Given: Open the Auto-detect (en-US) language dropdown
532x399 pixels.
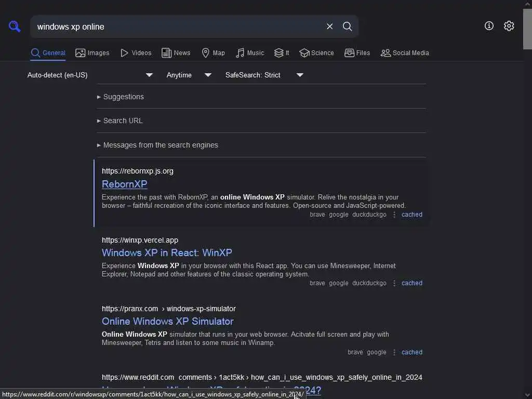Looking at the screenshot, I should pyautogui.click(x=90, y=75).
